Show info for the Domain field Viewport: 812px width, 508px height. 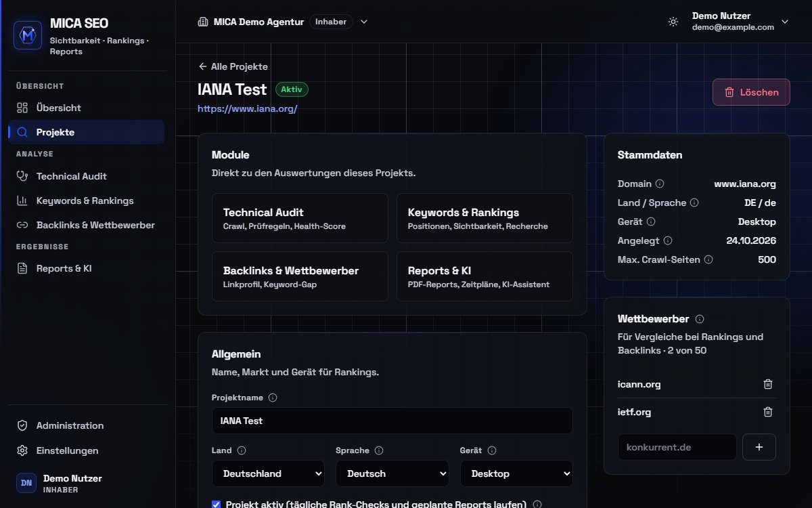660,184
